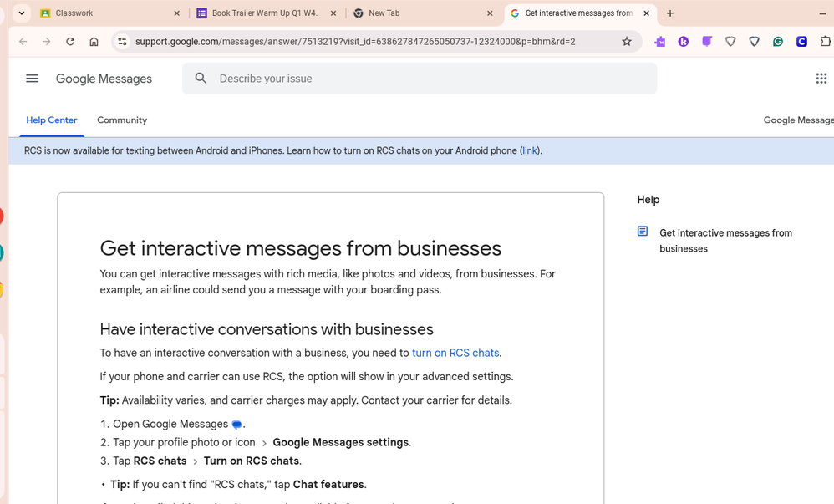The width and height of the screenshot is (834, 504).
Task: Click the Google Messages title
Action: 104,79
